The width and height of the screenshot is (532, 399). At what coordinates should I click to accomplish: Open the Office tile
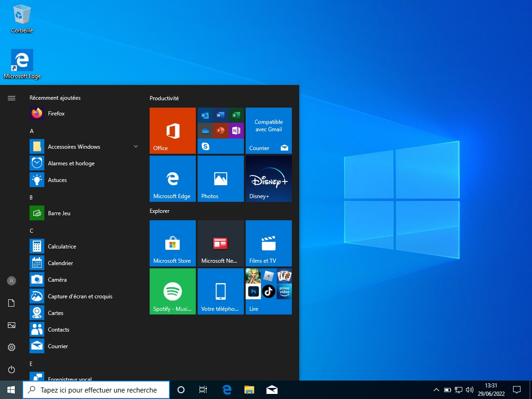pyautogui.click(x=173, y=131)
